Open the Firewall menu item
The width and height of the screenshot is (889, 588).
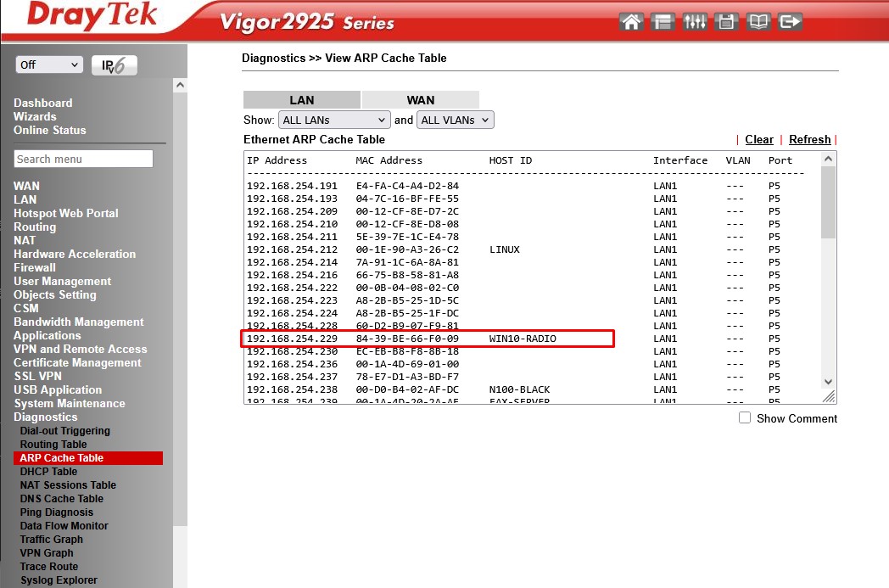point(35,267)
